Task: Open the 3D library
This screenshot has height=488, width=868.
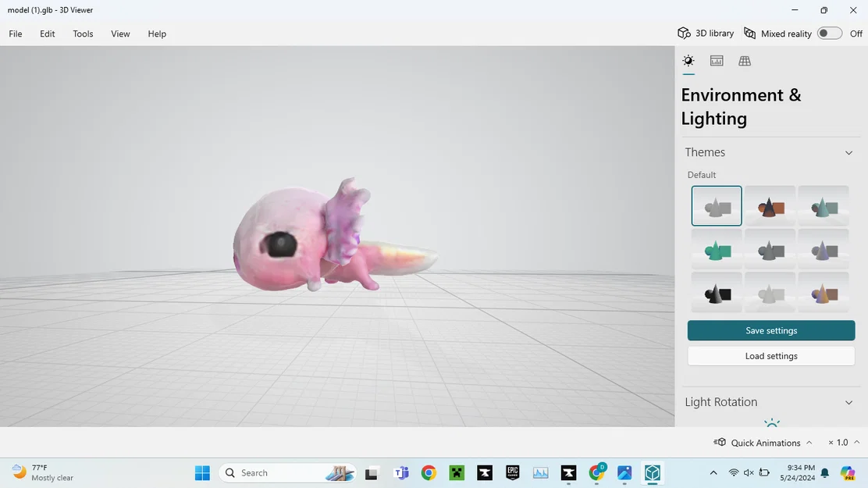Action: coord(706,34)
